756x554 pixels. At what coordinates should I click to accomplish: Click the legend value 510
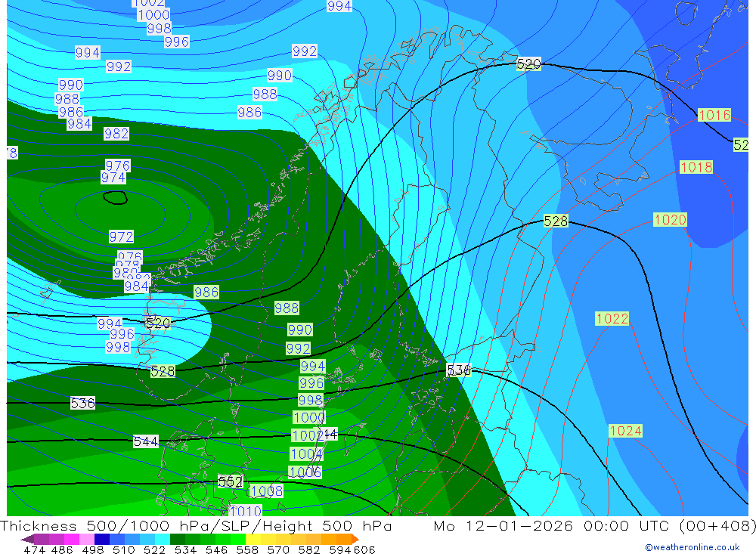click(124, 549)
